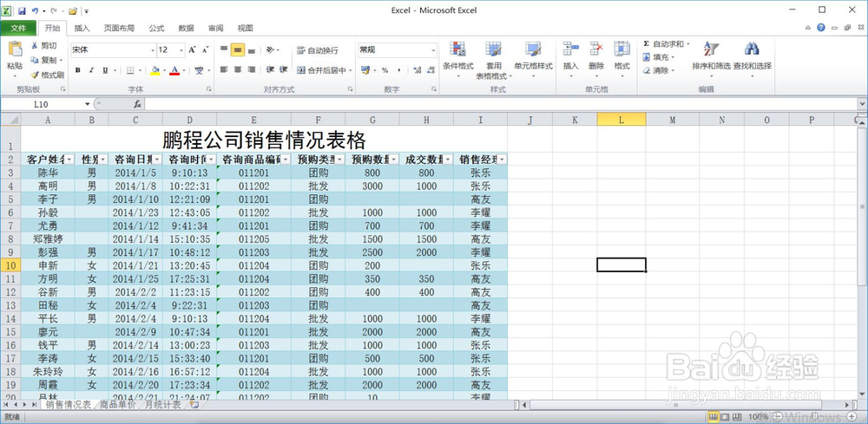Image resolution: width=868 pixels, height=424 pixels.
Task: Switch to the 公式 Formulas tab
Action: pyautogui.click(x=156, y=28)
